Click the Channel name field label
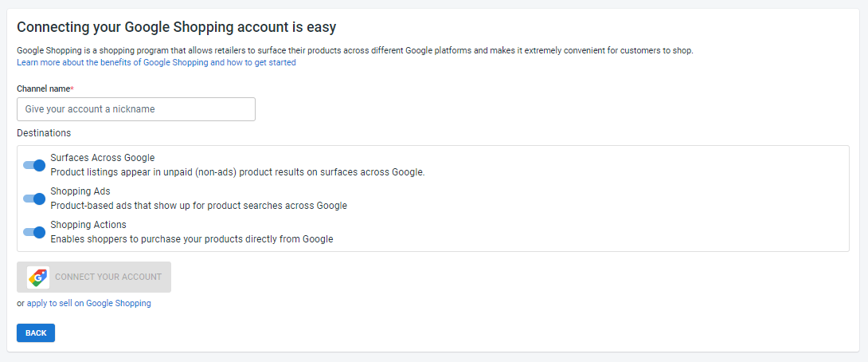The height and width of the screenshot is (362, 868). tap(44, 89)
